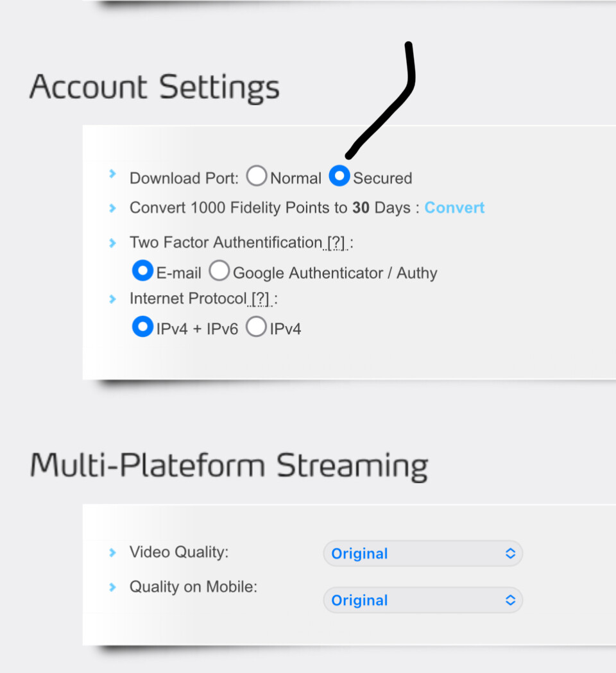Choose the Secured download port radio
Screen dimensions: 616x673
pos(339,176)
